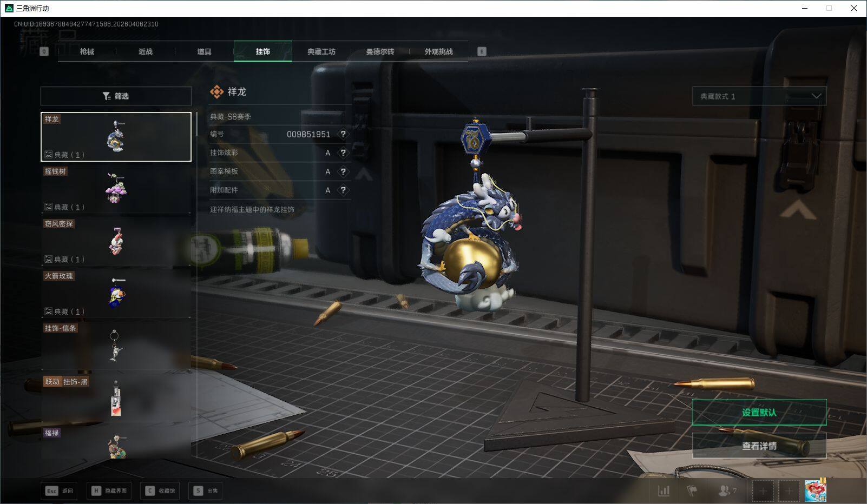The height and width of the screenshot is (504, 867).
Task: Close the 三角洲行动 window
Action: 854,8
